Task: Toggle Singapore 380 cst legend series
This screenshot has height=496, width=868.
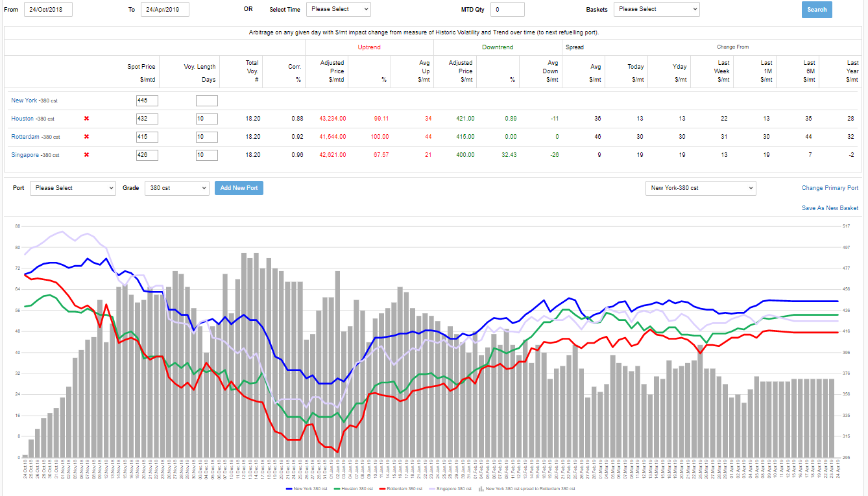Action: click(x=449, y=488)
